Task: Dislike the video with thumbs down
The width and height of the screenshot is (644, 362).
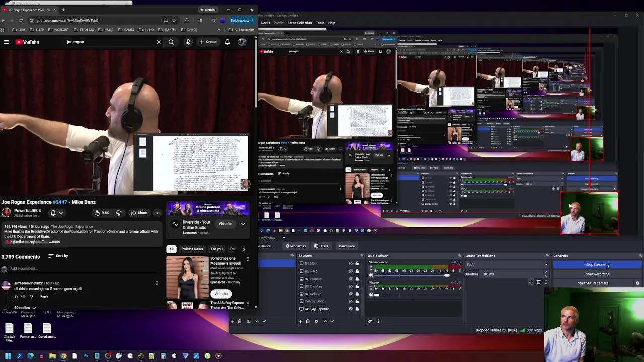Action: tap(119, 213)
